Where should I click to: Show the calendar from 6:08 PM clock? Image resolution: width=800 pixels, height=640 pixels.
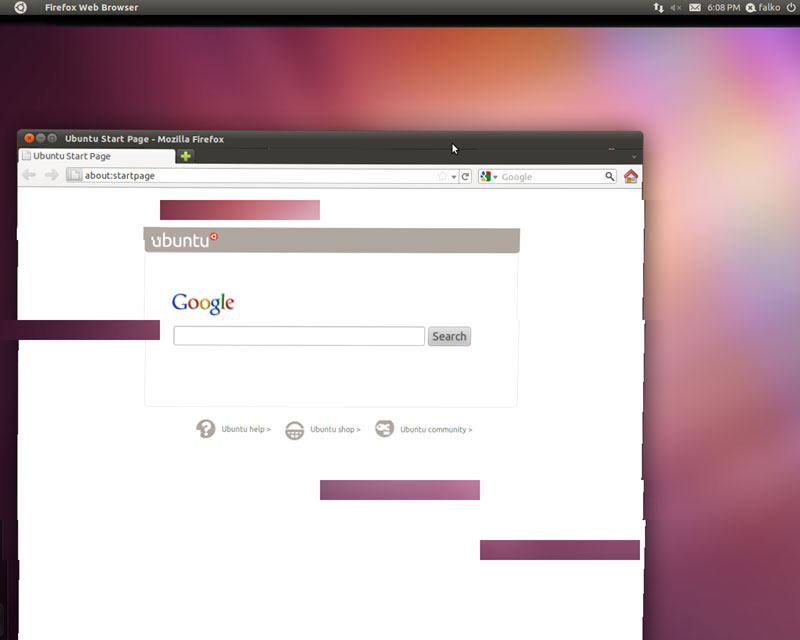(723, 8)
